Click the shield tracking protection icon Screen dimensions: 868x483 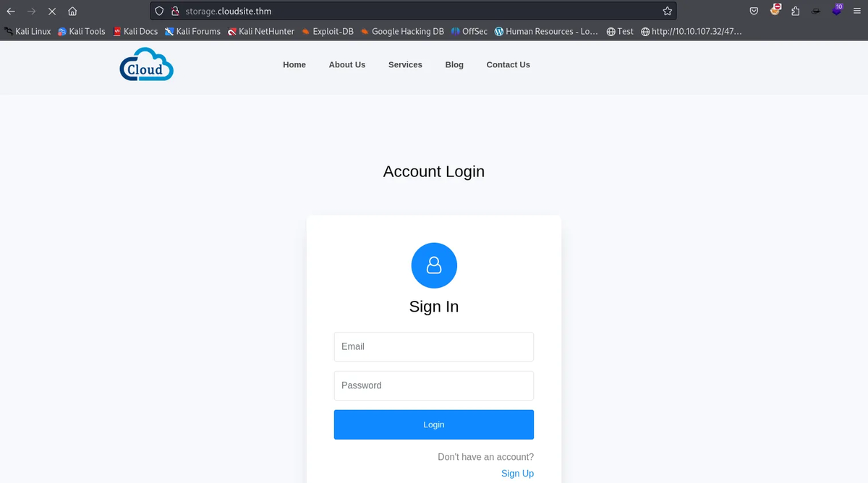pyautogui.click(x=160, y=12)
